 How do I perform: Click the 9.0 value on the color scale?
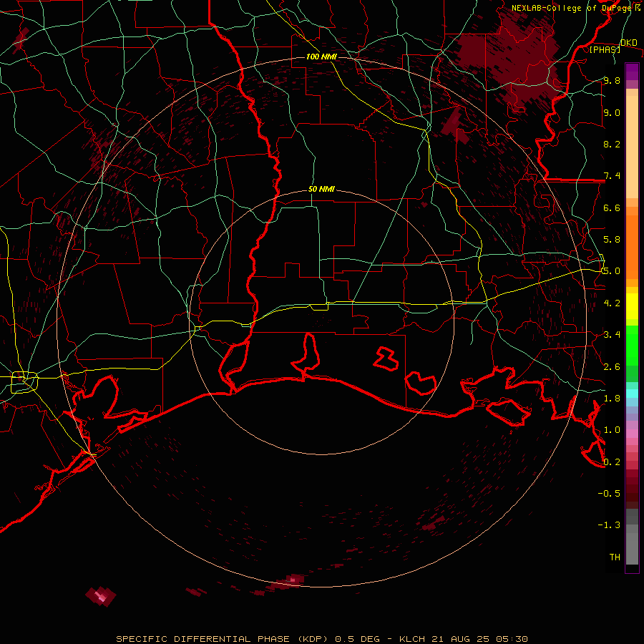[x=612, y=112]
